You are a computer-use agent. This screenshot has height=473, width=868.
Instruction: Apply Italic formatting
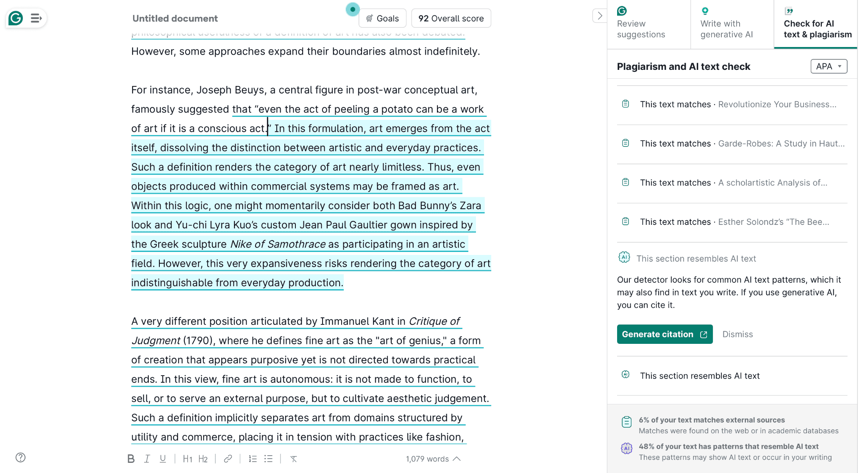pos(147,459)
